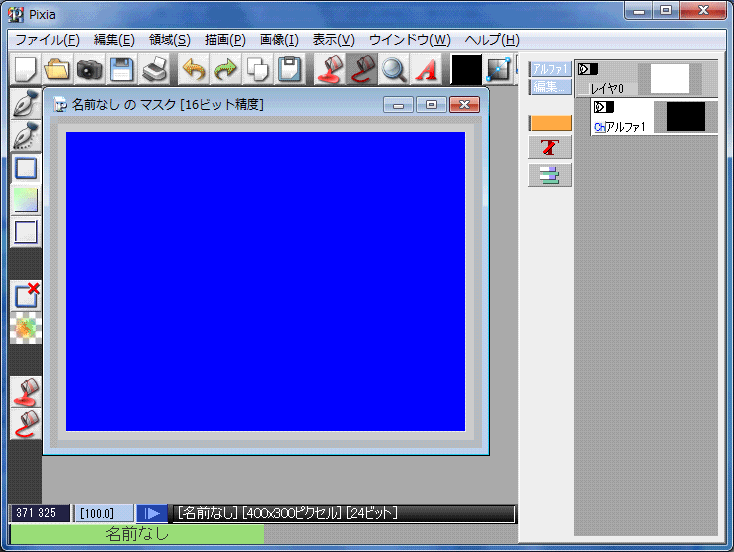The width and height of the screenshot is (734, 552).
Task: Print using the printer icon
Action: point(154,69)
